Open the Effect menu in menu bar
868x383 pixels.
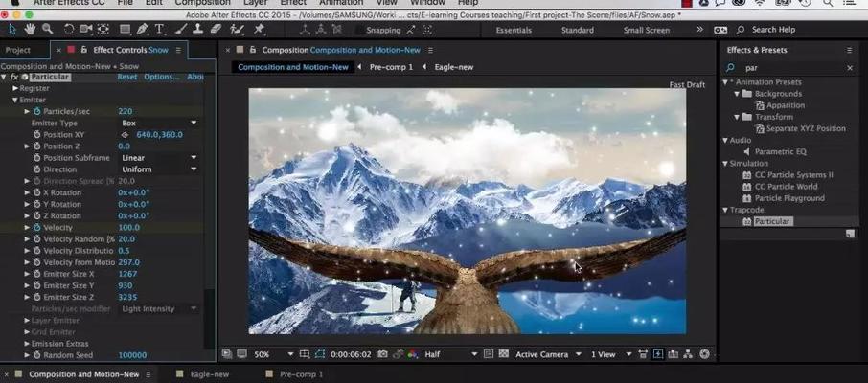point(293,3)
